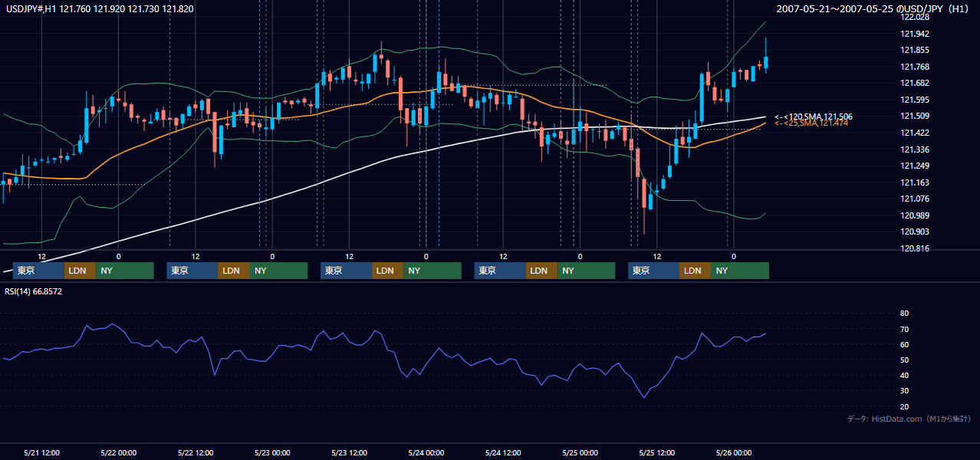Click RSI scale level 60

tap(904, 344)
